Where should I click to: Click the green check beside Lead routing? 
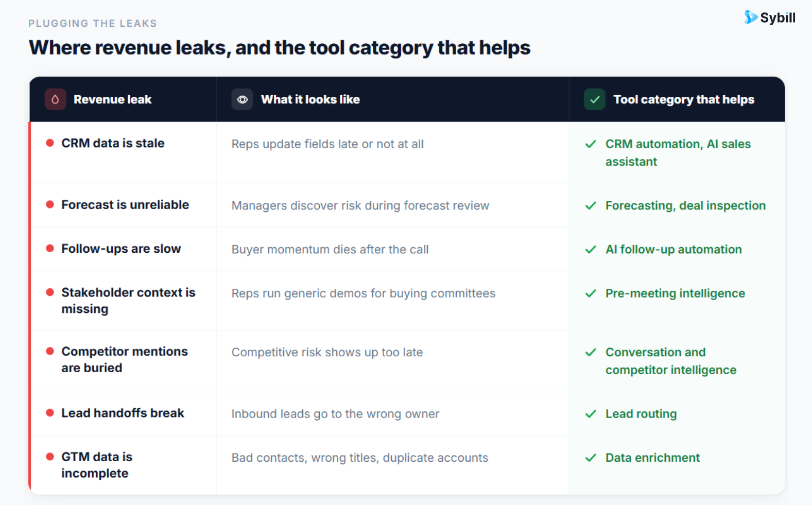591,414
